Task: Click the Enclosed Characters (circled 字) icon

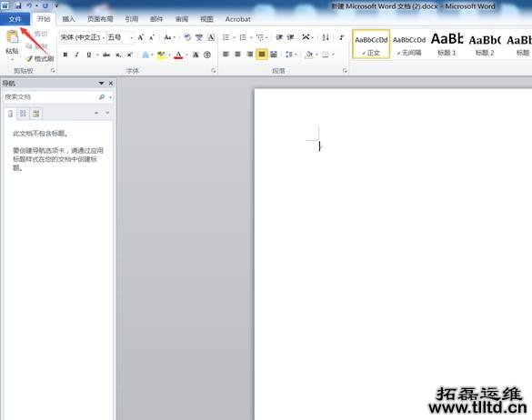Action: (x=207, y=55)
